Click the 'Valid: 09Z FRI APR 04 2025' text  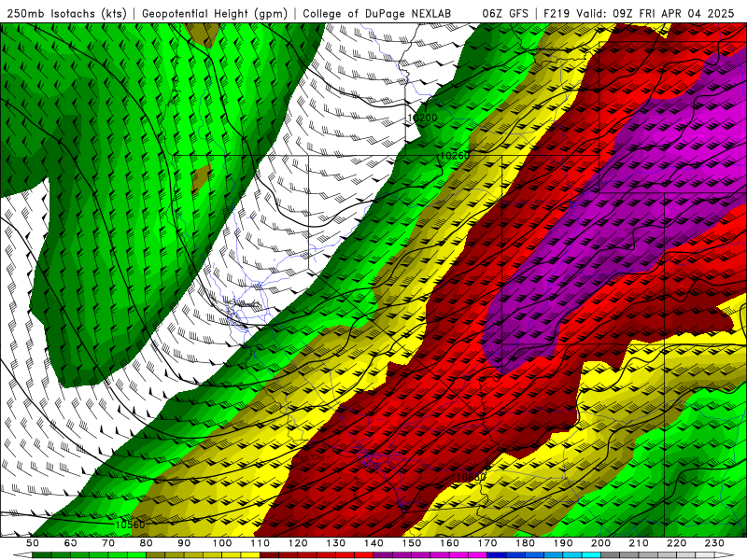click(655, 14)
